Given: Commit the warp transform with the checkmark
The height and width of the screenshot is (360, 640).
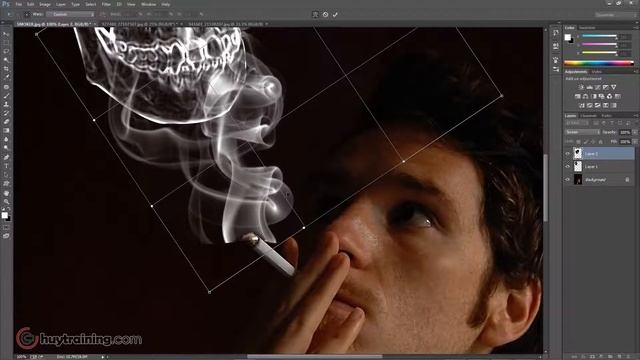Looking at the screenshot, I should point(335,14).
